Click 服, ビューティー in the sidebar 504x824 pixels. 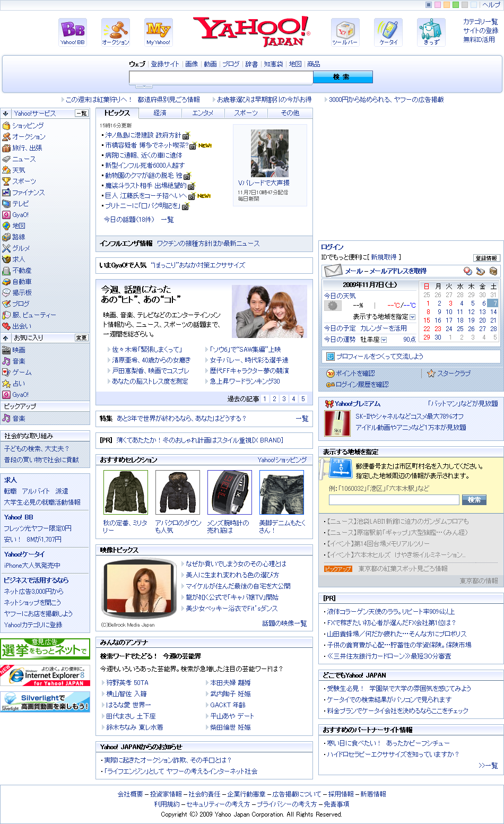34,315
